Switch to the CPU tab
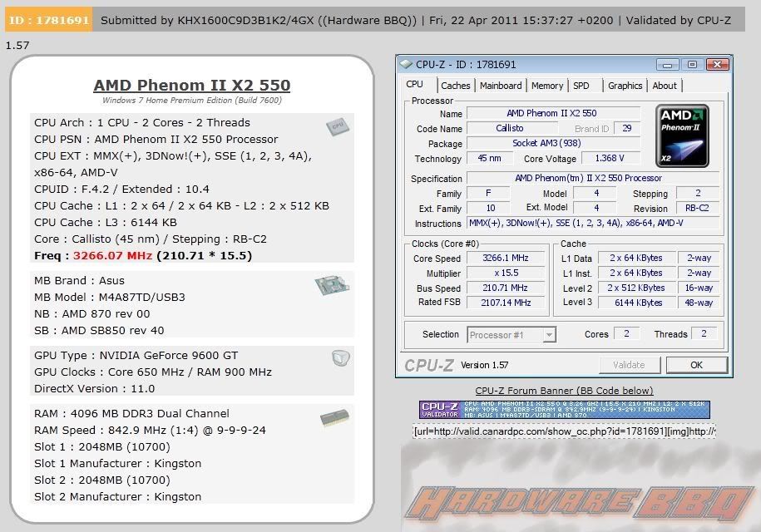Image resolution: width=761 pixels, height=532 pixels. point(414,85)
